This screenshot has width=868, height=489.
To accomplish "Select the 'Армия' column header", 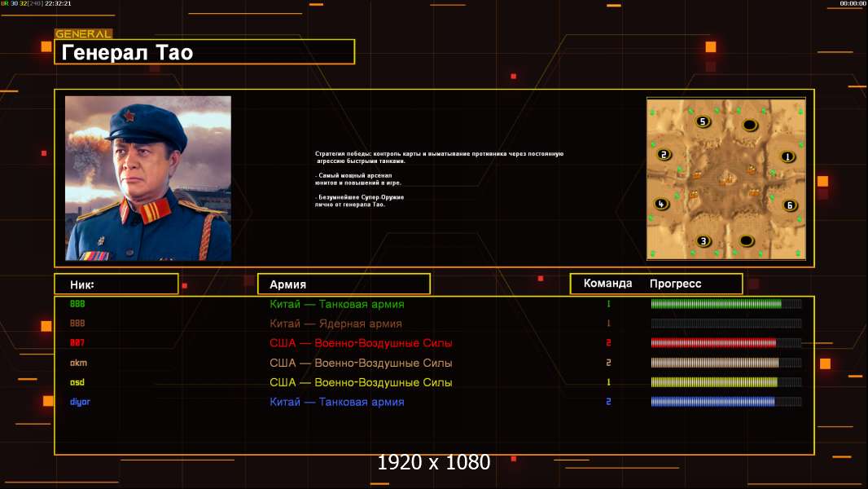I will pyautogui.click(x=344, y=284).
